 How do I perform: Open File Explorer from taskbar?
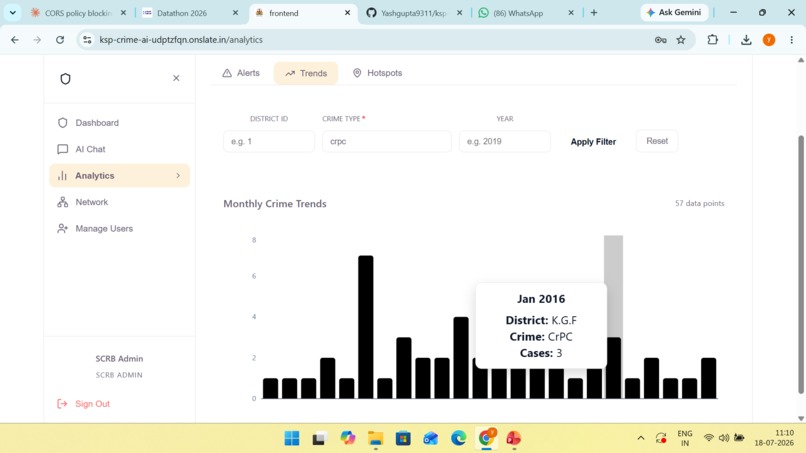(x=375, y=438)
